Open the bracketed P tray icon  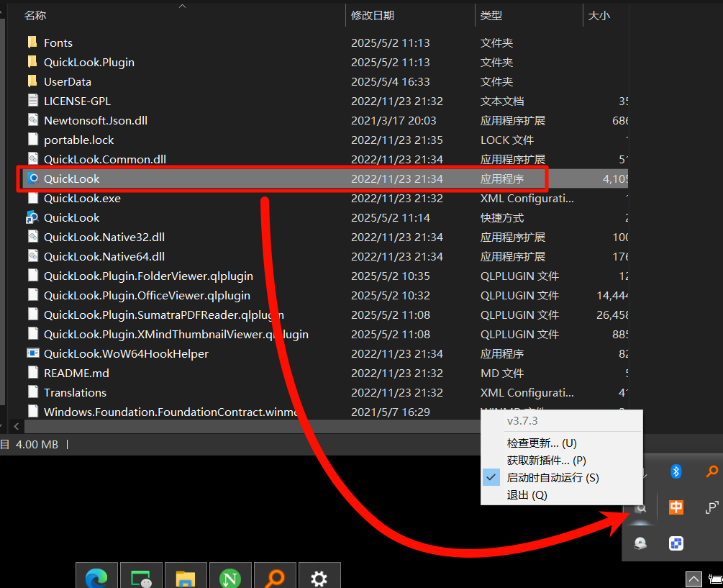[x=712, y=507]
